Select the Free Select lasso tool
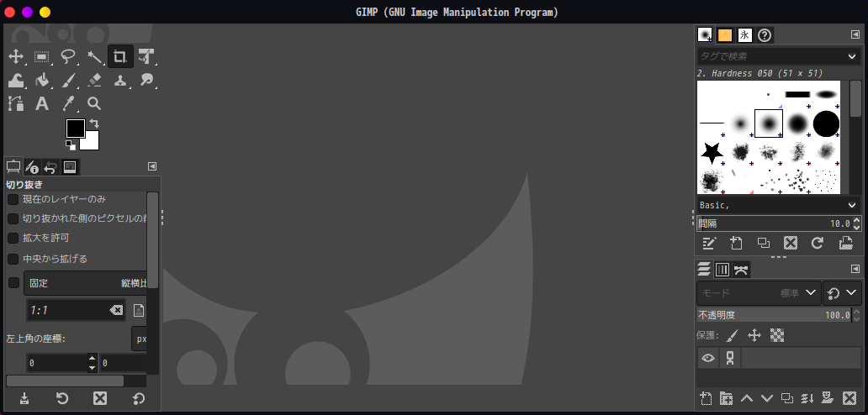 68,56
